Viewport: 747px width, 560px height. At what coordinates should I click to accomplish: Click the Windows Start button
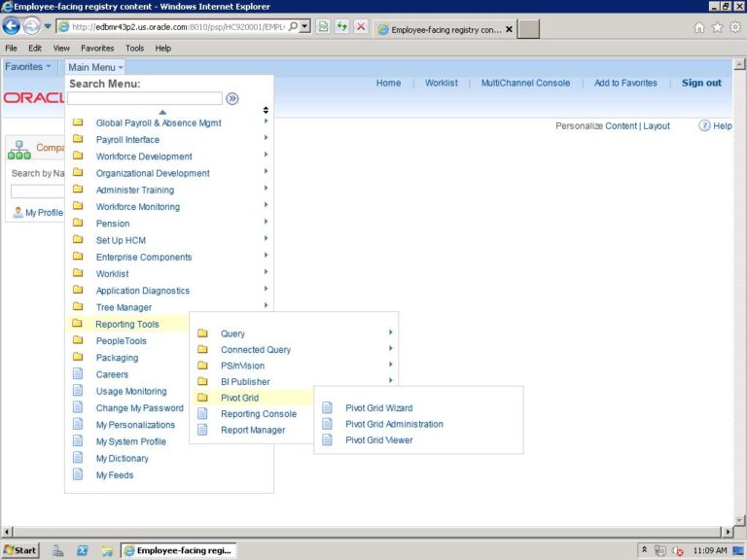click(20, 550)
